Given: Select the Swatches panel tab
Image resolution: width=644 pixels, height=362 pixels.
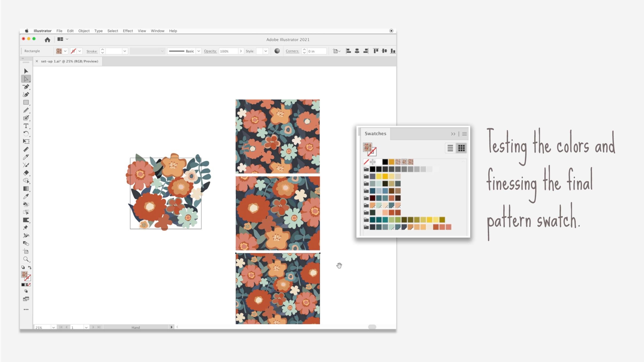Looking at the screenshot, I should tap(375, 133).
